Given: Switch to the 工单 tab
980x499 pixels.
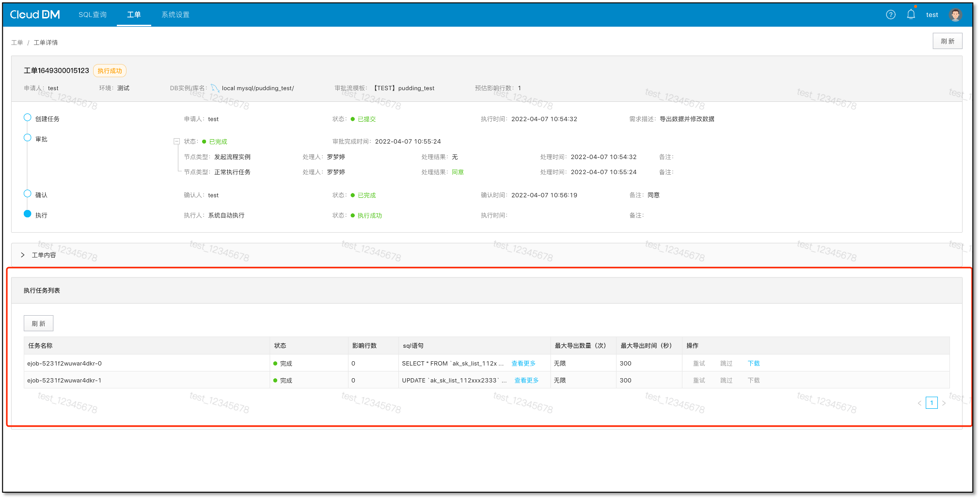Looking at the screenshot, I should click(134, 15).
